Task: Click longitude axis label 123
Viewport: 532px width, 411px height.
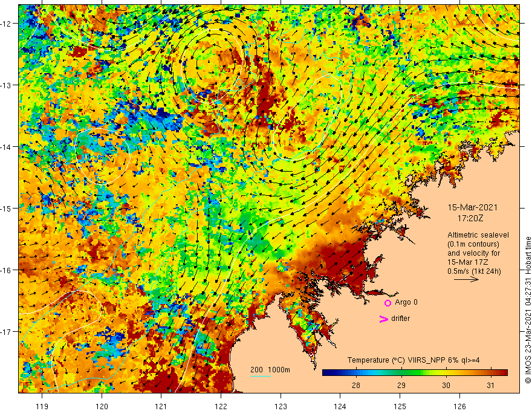Action: coord(281,406)
